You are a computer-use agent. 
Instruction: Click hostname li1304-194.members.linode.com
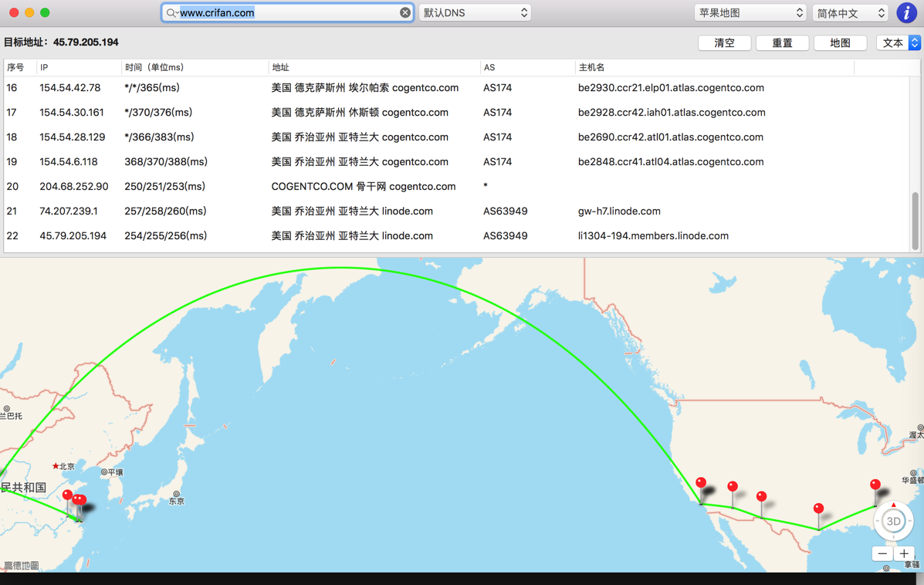(653, 236)
